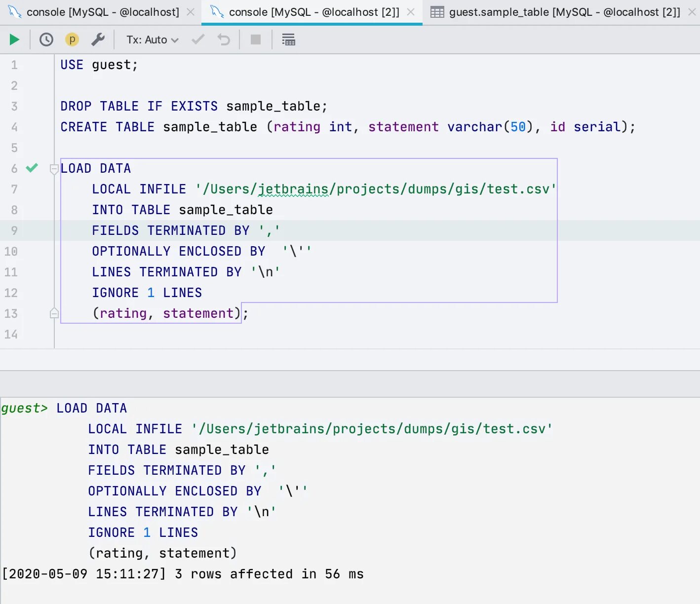
Task: Open the Tx: Auto transaction mode dropdown
Action: pos(152,40)
